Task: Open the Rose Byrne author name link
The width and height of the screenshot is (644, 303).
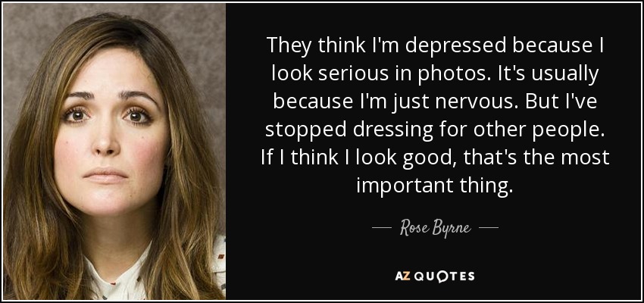Action: (x=435, y=228)
